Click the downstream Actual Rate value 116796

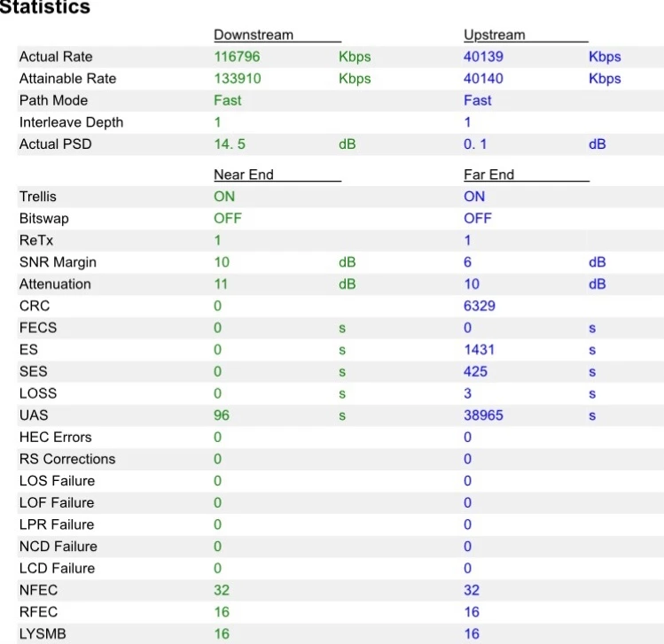pyautogui.click(x=237, y=57)
